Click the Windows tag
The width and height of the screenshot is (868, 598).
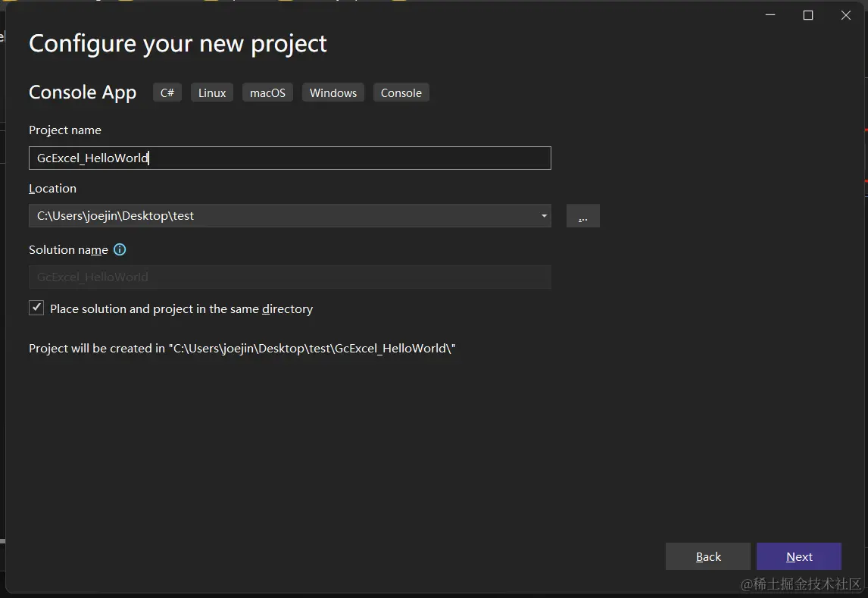[333, 93]
